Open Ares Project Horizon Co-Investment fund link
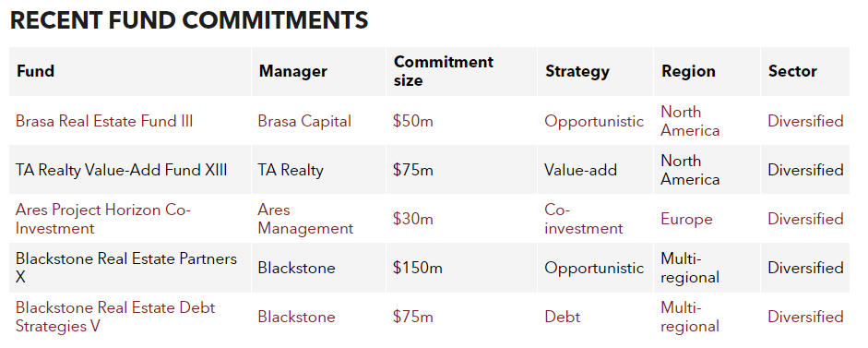Screen dimensions: 868x348 tap(103, 219)
